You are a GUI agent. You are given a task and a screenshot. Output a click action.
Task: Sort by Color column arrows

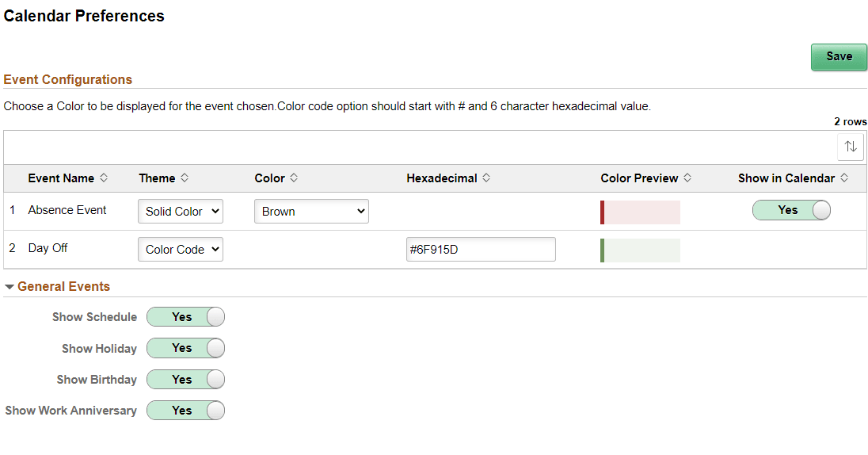coord(294,178)
